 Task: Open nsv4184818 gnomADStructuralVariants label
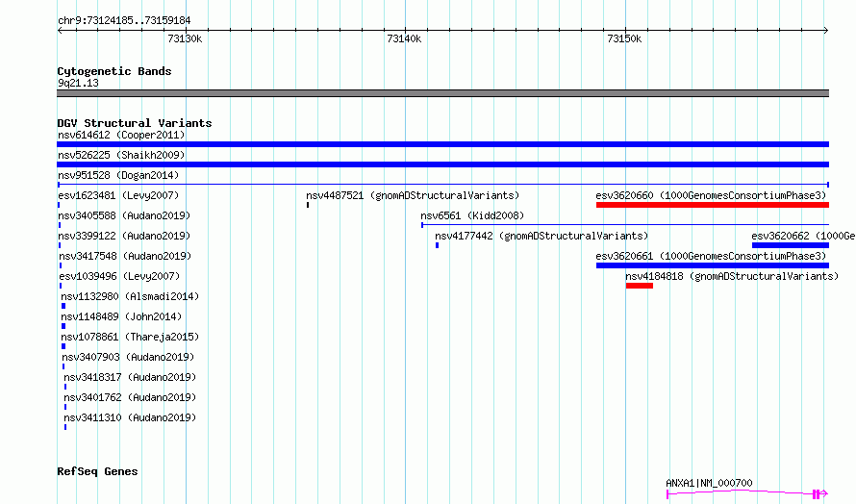(x=732, y=276)
